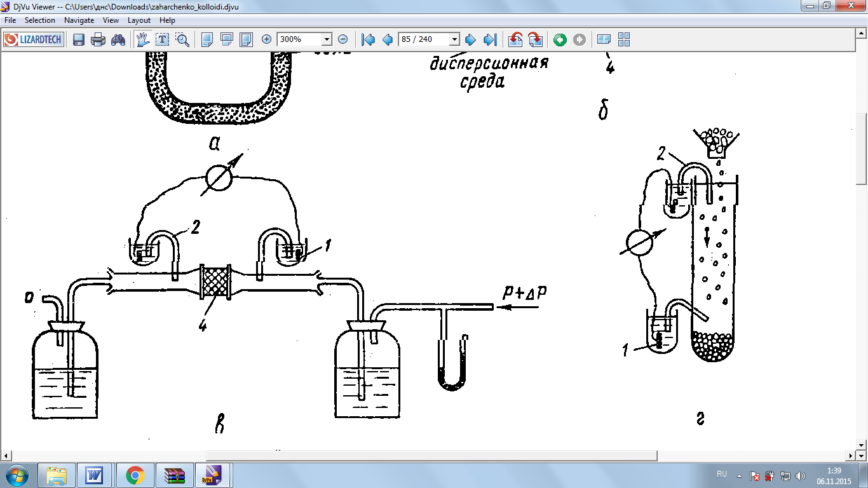Show the page thumbnails grid
Image resolution: width=868 pixels, height=488 pixels.
[x=623, y=39]
